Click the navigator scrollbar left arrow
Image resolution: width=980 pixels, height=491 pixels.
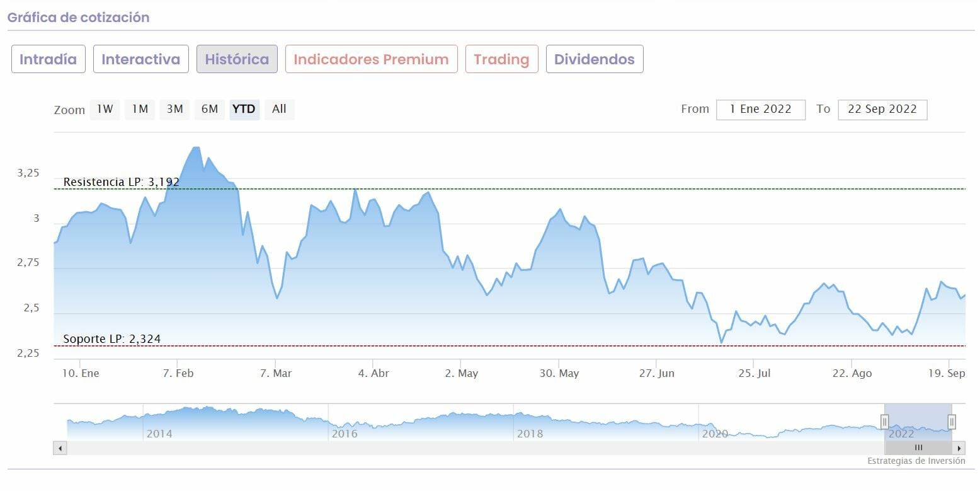click(60, 448)
